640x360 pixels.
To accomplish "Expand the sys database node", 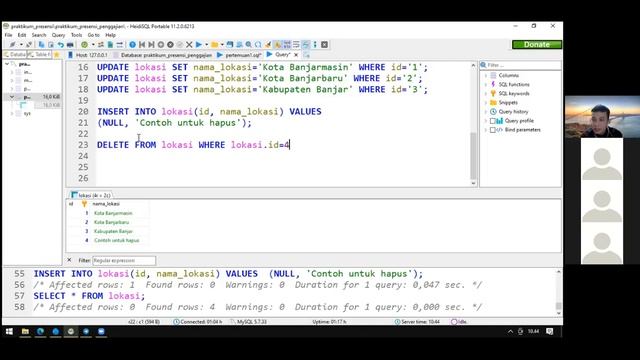I will tap(12, 113).
